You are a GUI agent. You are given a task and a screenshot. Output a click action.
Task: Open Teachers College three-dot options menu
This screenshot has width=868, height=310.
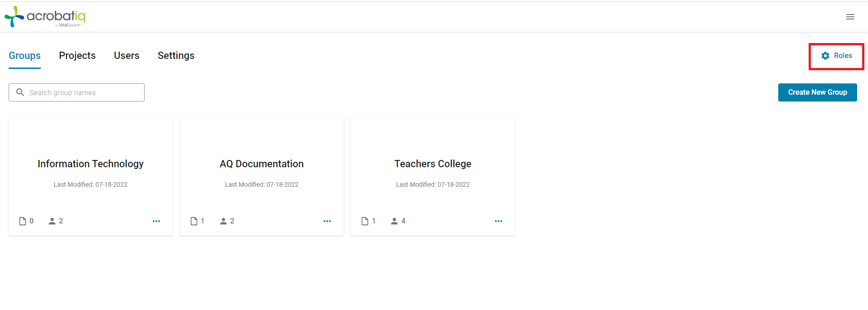click(499, 221)
